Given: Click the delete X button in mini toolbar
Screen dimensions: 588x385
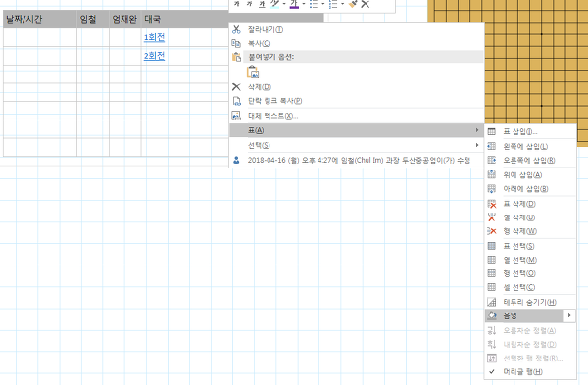Looking at the screenshot, I should click(365, 4).
